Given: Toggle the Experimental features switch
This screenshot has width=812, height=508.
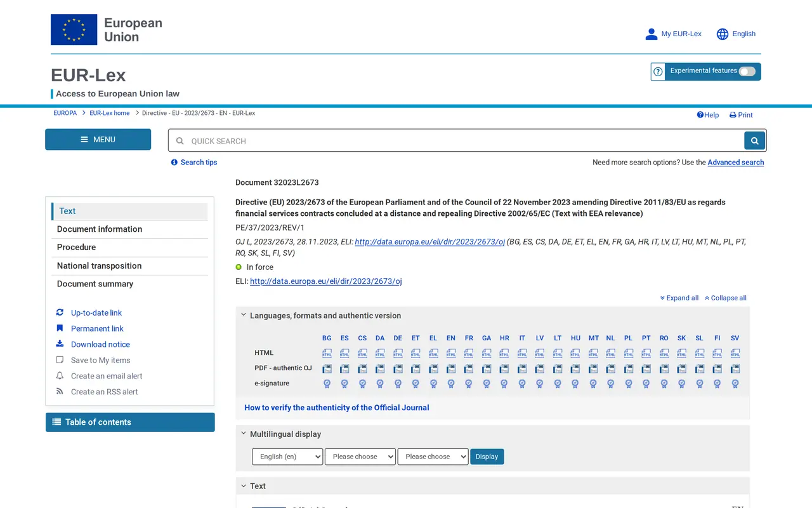Looking at the screenshot, I should tap(747, 71).
